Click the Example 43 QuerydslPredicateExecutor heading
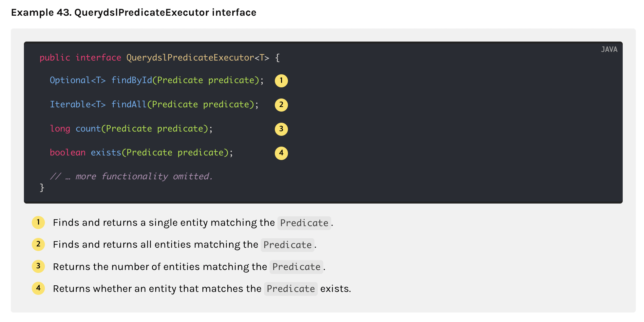 point(134,12)
